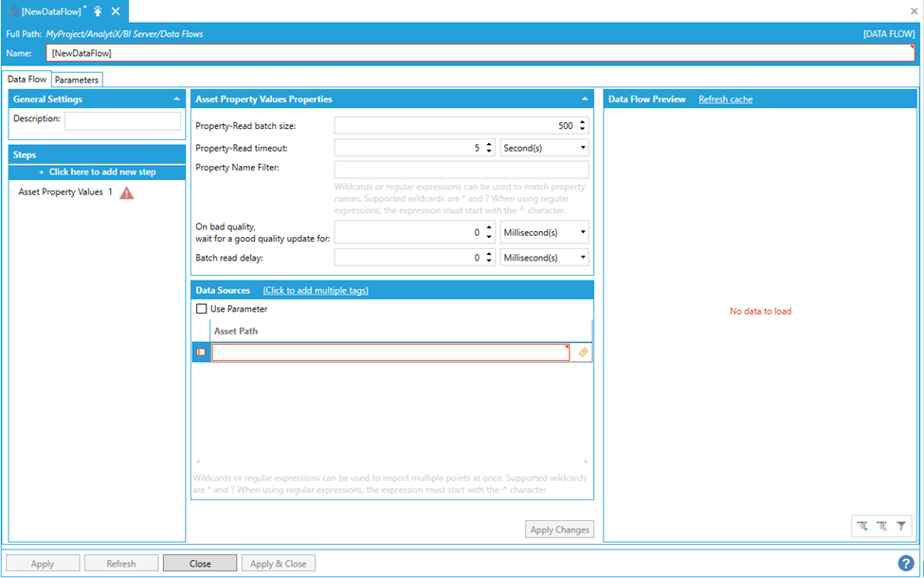The image size is (924, 578).
Task: Enable the Use Parameter checkbox
Action: pos(201,309)
